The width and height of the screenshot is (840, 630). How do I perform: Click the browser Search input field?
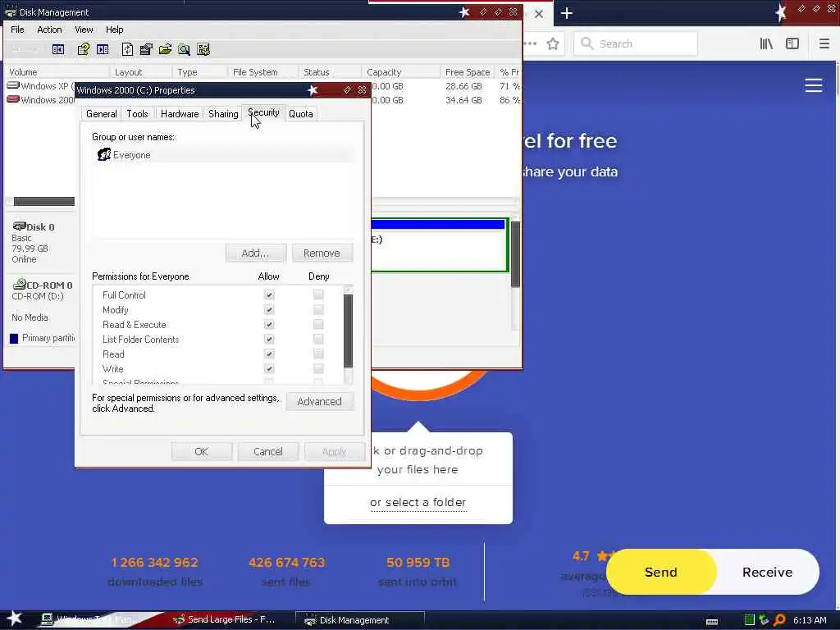tap(636, 44)
